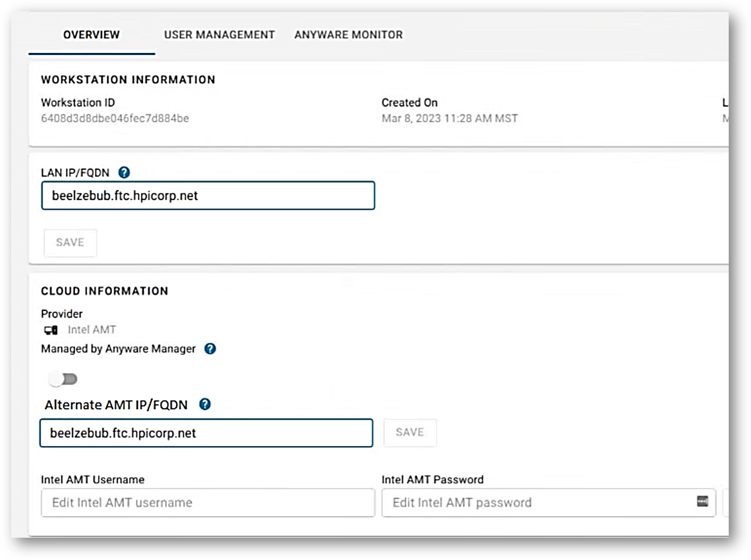This screenshot has width=751, height=560.
Task: Click the Intel AMT provider icon
Action: (x=50, y=329)
